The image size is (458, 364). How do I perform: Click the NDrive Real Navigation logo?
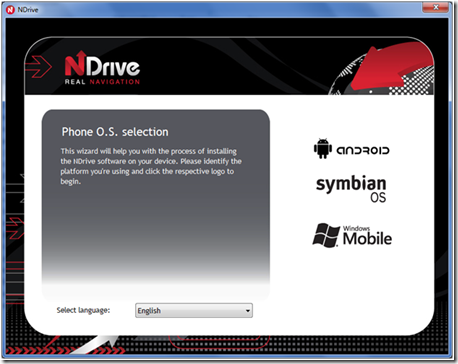pyautogui.click(x=102, y=68)
